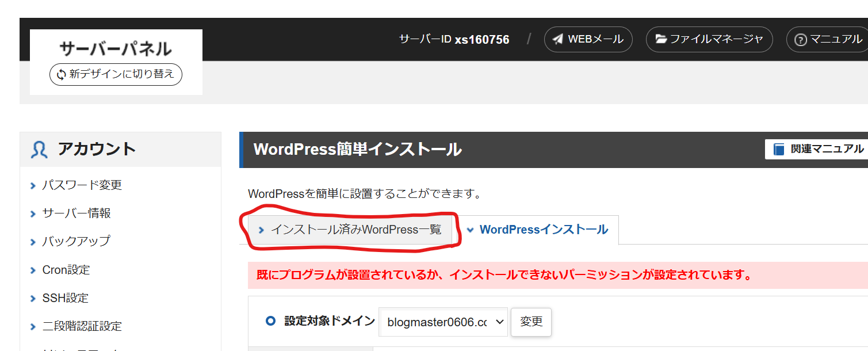Select the アカウント section header

(120, 149)
